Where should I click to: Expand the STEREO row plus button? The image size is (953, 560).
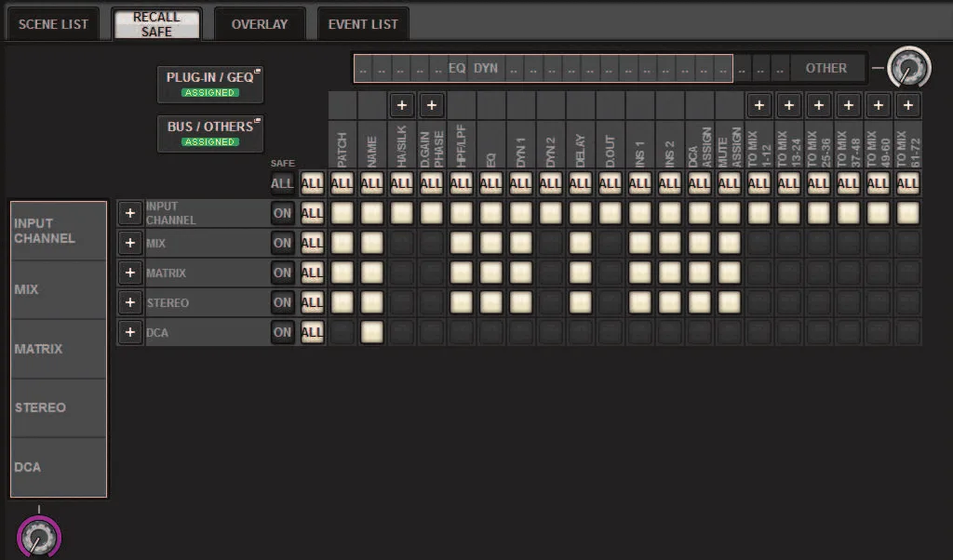pos(130,302)
